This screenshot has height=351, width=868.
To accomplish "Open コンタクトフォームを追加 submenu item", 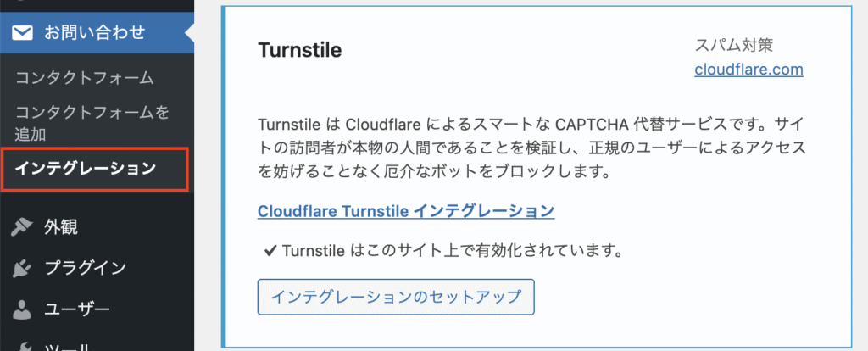I will [x=92, y=123].
